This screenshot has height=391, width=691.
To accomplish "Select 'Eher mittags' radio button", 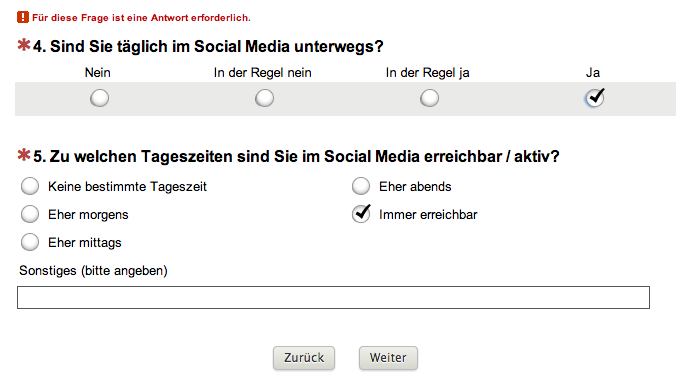I will pyautogui.click(x=30, y=242).
